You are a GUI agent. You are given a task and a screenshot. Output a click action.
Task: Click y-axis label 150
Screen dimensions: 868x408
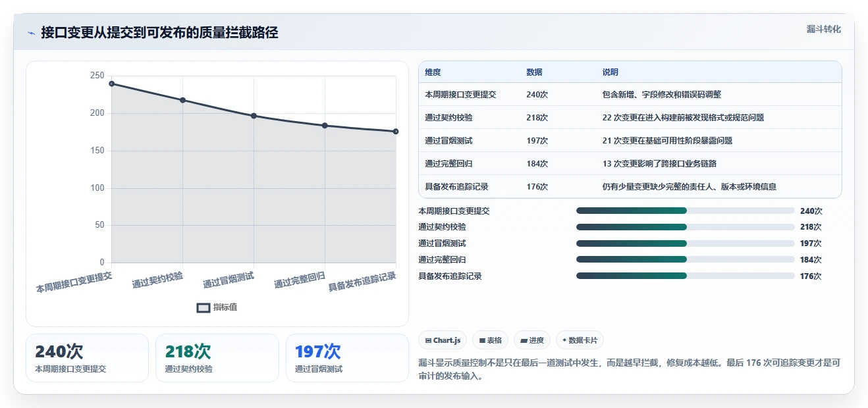(x=97, y=151)
